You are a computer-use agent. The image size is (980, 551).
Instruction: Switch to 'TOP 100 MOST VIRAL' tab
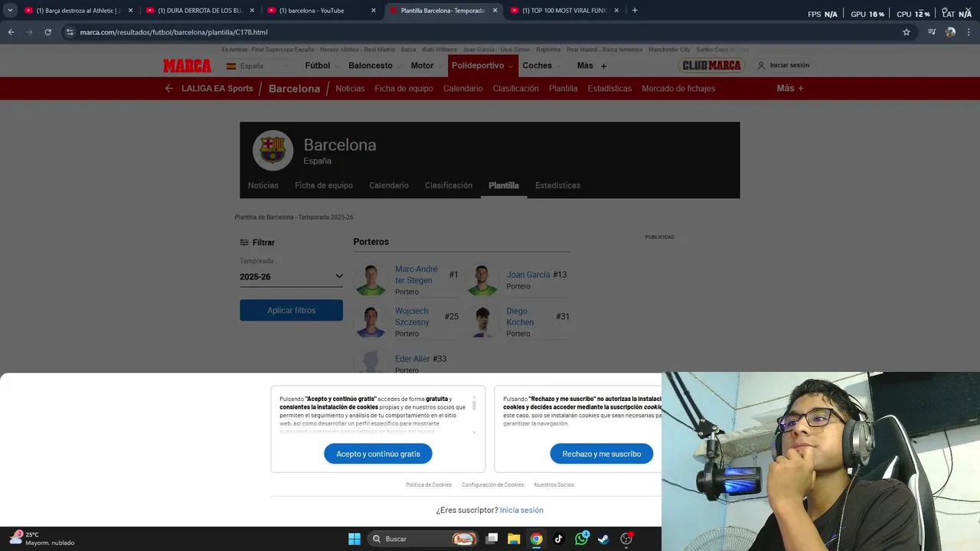[x=563, y=11]
